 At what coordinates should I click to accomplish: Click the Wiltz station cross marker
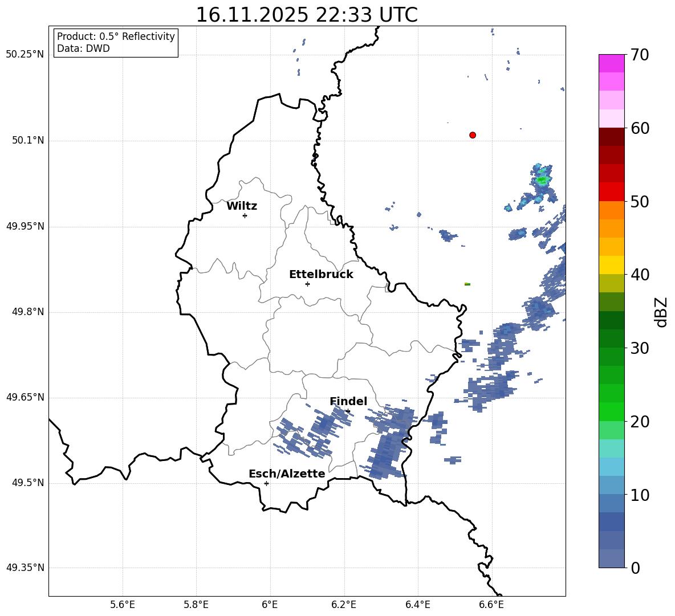[245, 215]
